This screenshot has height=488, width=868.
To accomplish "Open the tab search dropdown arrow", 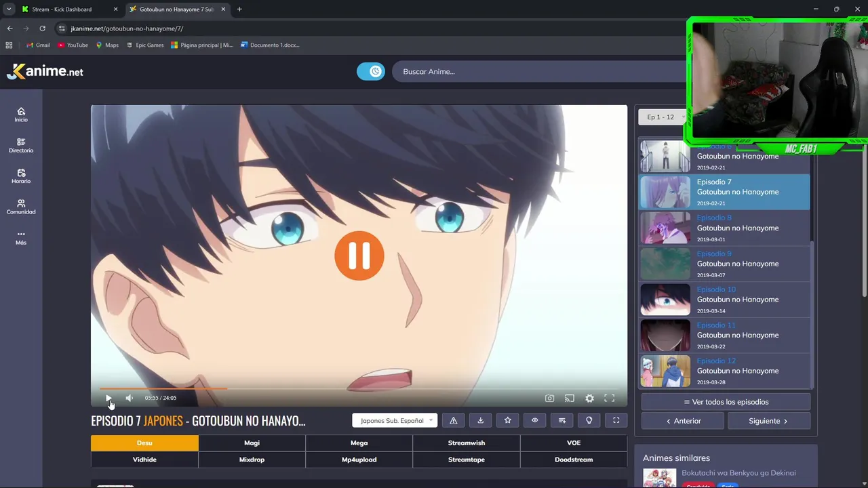I will [9, 9].
